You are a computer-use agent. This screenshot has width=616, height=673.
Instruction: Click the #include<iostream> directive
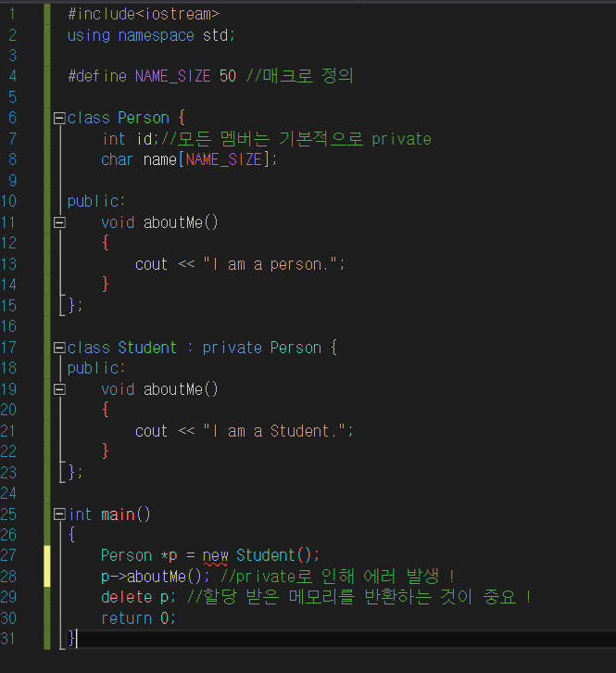click(144, 14)
